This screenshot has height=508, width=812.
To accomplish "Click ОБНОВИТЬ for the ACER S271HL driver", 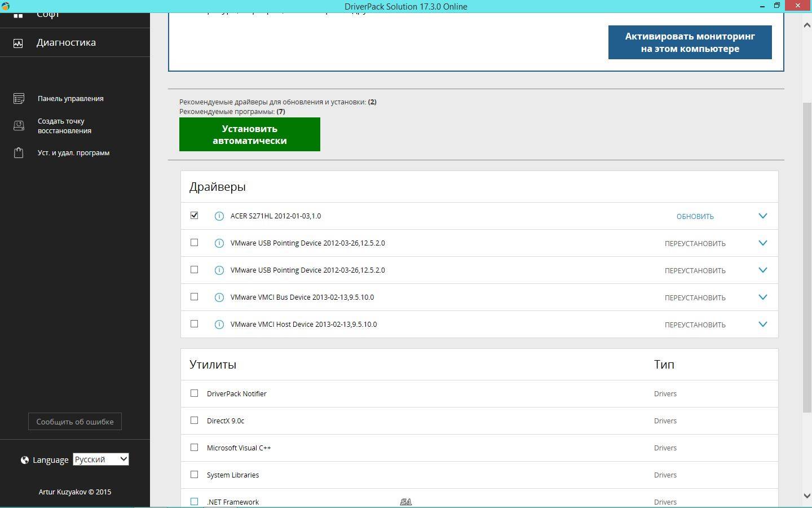I will click(x=695, y=217).
